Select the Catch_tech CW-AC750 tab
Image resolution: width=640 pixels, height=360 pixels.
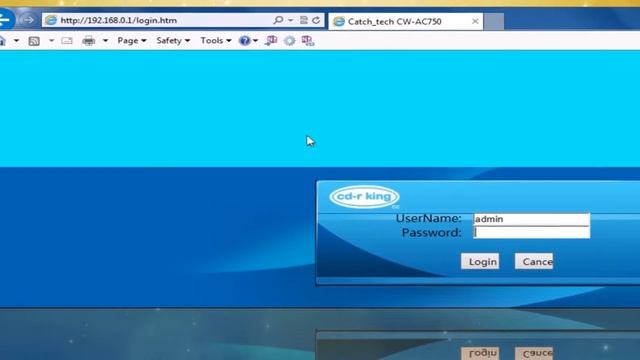point(405,21)
